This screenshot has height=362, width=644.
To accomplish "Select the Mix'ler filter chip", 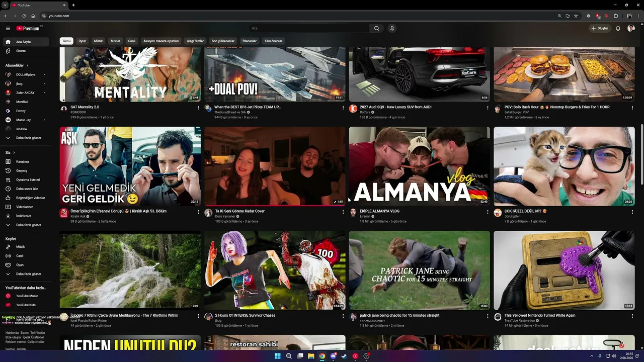I will click(x=115, y=41).
